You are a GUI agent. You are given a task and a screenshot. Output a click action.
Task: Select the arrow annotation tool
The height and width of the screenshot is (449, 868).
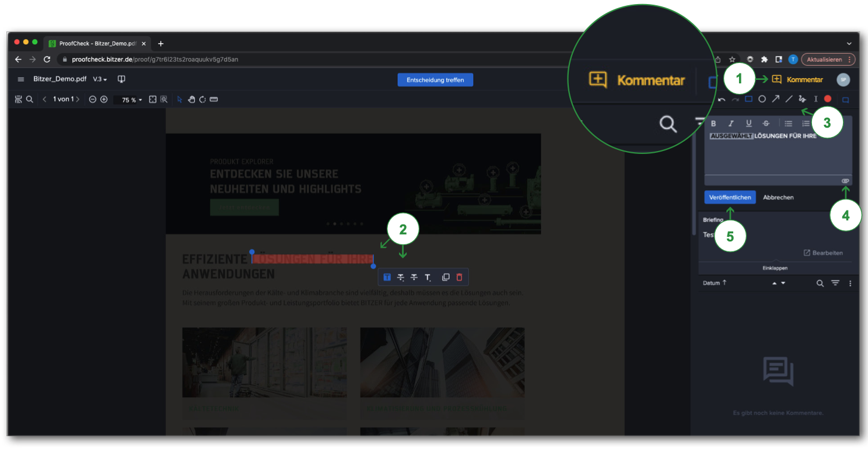click(x=775, y=99)
